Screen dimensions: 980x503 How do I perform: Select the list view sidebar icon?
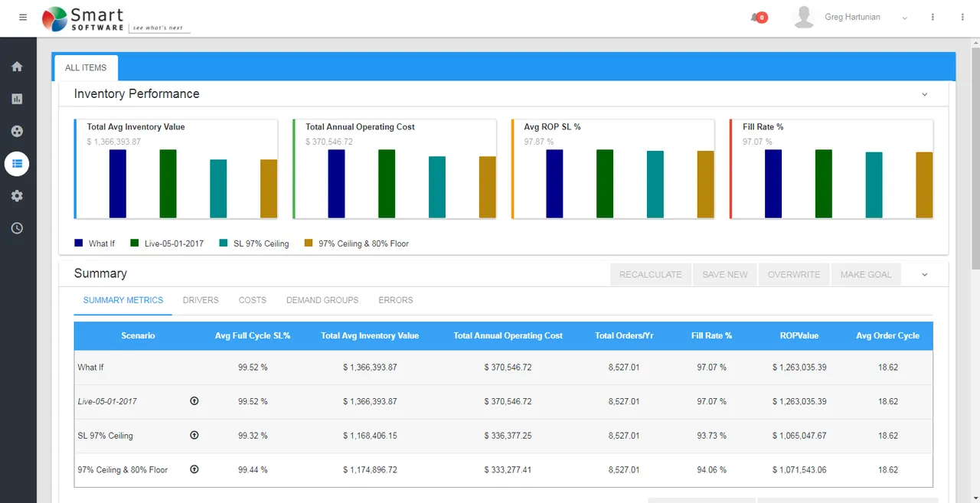click(x=17, y=164)
